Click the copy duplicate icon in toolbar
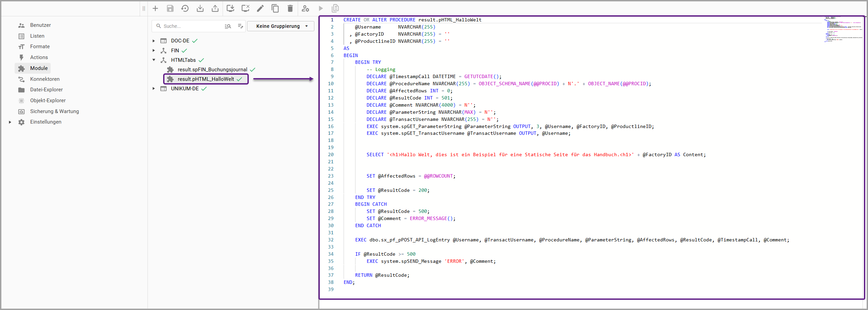Screen dimensions: 868x310 [x=275, y=8]
